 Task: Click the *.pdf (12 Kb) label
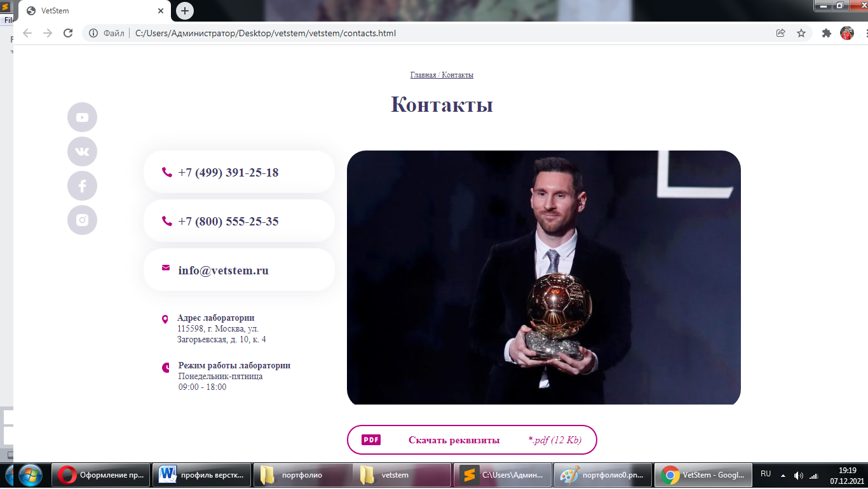coord(555,440)
